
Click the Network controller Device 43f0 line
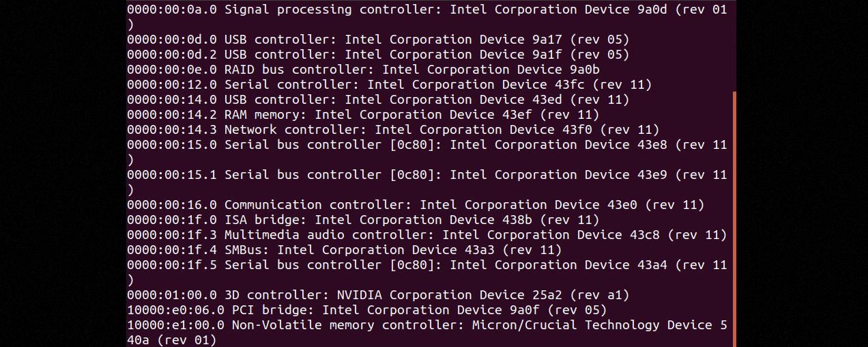click(x=393, y=130)
